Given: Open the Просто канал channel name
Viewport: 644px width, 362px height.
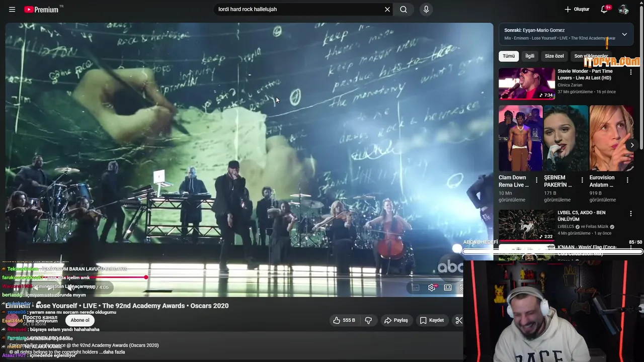Looking at the screenshot, I should 40,318.
